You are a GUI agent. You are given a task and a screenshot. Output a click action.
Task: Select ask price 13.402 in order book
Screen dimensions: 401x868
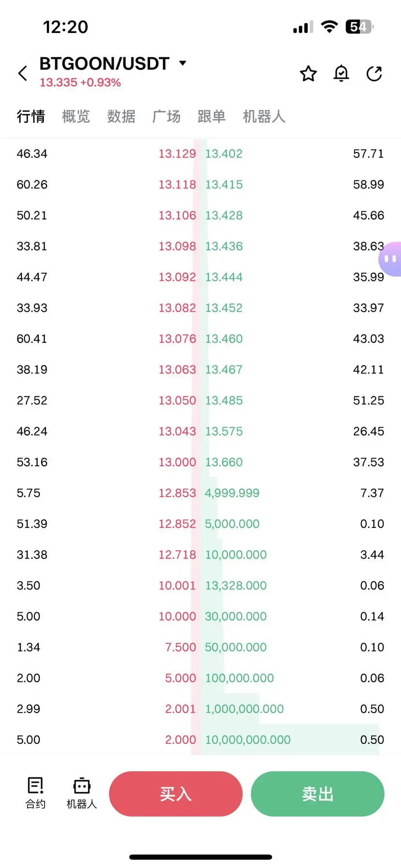click(x=224, y=154)
